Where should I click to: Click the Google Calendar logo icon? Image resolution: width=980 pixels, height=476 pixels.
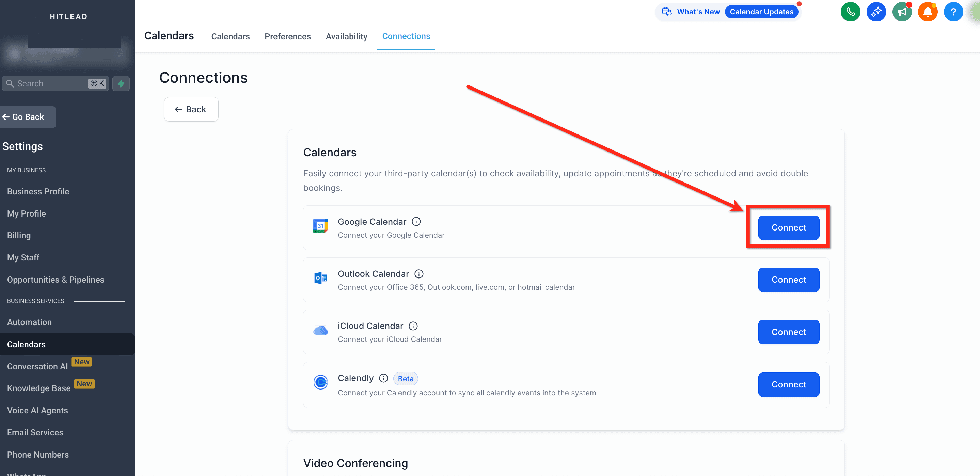(x=320, y=226)
